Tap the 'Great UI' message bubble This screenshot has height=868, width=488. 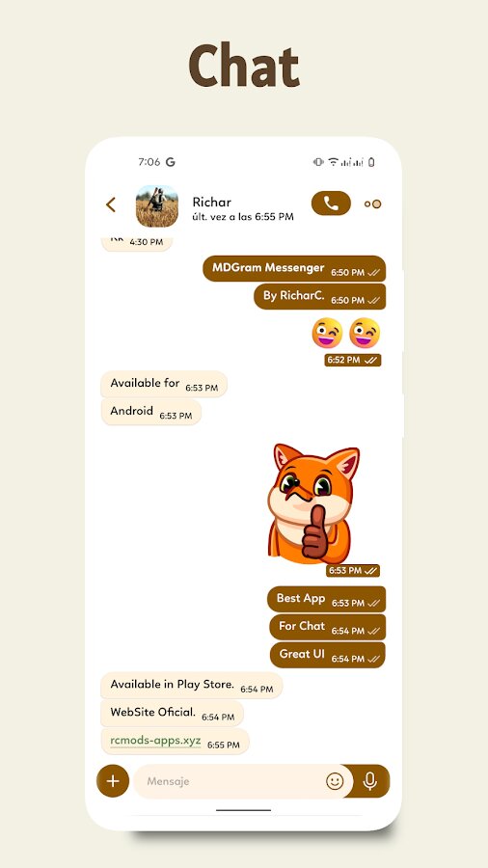coord(328,655)
